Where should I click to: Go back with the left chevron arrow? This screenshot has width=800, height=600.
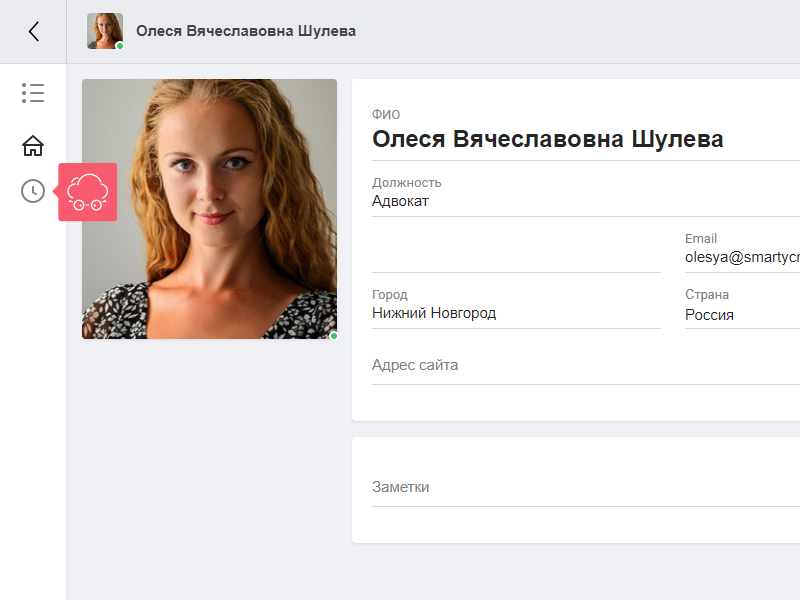coord(34,31)
